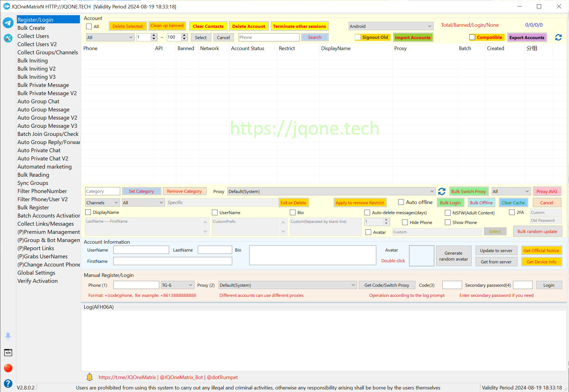The height and width of the screenshot is (392, 569).
Task: Tick the Bio checkbox
Action: (293, 212)
